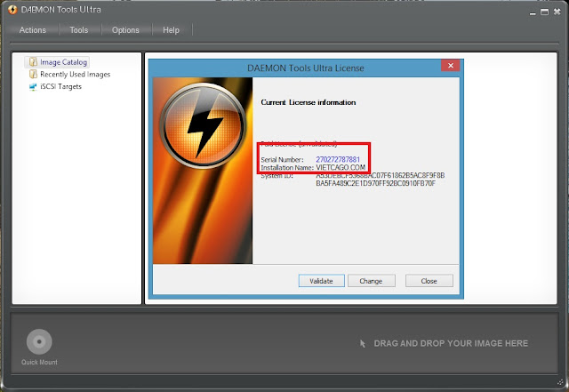Minimize the DAEMON Tools Ultra window
Viewport: 569px width, 392px height.
(533, 12)
